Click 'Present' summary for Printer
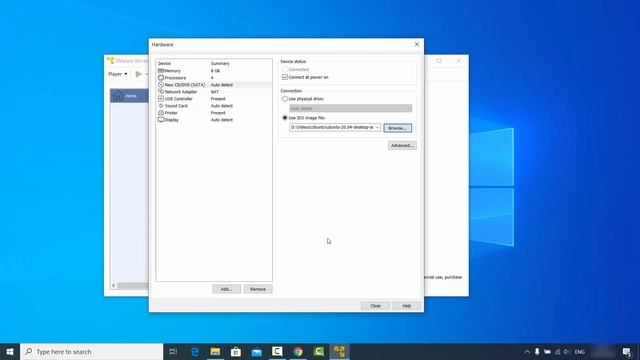The width and height of the screenshot is (640, 360). tap(218, 112)
